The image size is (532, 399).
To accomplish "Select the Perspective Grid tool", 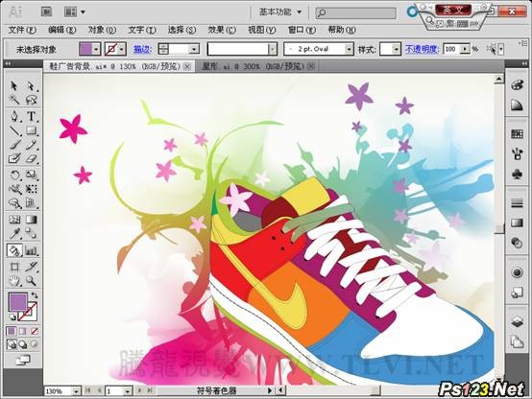I will click(32, 202).
